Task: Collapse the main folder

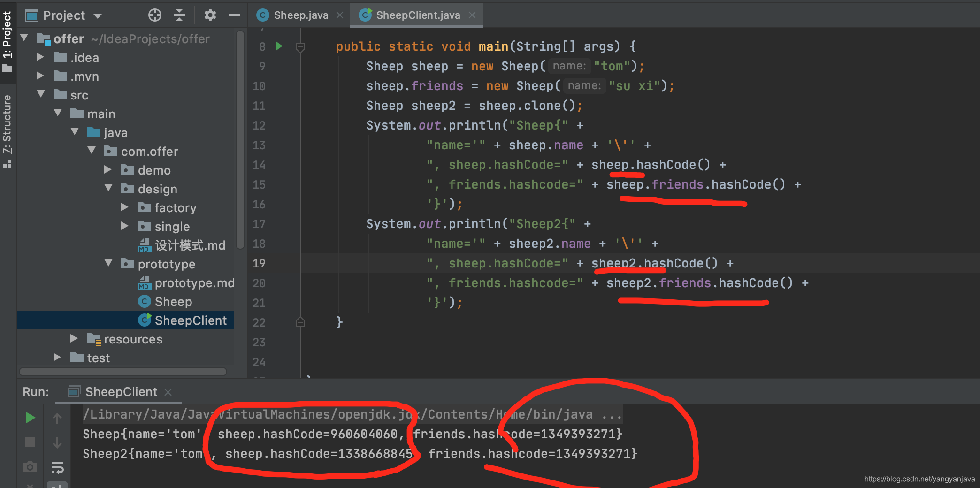Action: [x=58, y=113]
